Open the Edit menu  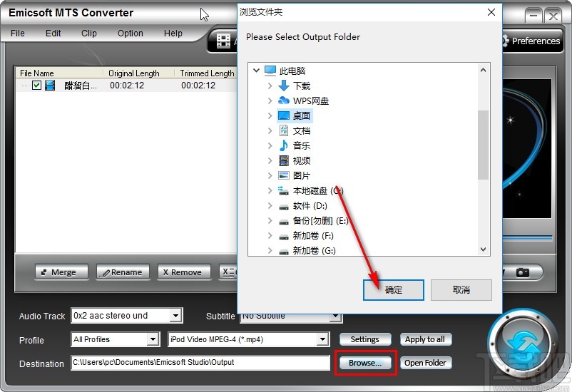tap(53, 33)
